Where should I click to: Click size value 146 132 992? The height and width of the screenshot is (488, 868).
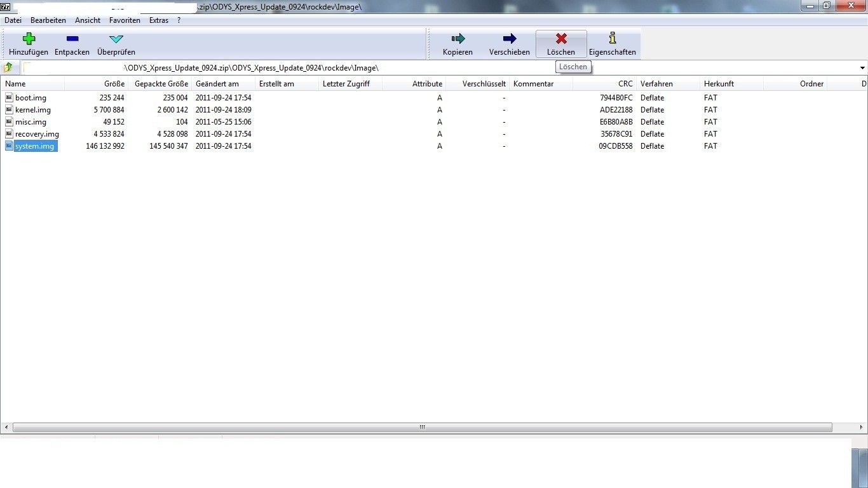105,146
